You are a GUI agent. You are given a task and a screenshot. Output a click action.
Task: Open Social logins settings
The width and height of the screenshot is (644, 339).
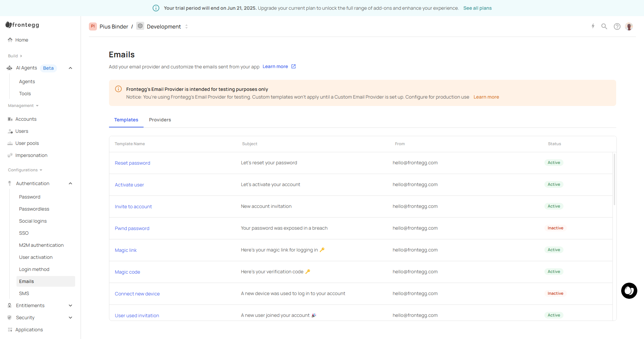click(x=33, y=221)
